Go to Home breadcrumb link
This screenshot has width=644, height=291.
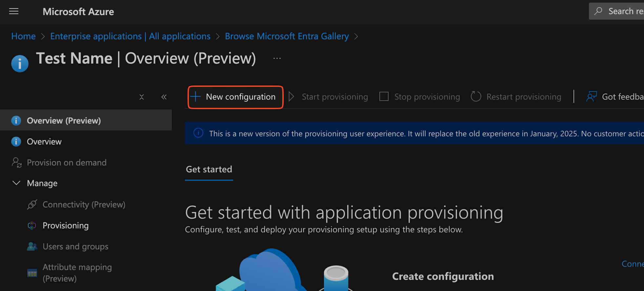tap(23, 36)
